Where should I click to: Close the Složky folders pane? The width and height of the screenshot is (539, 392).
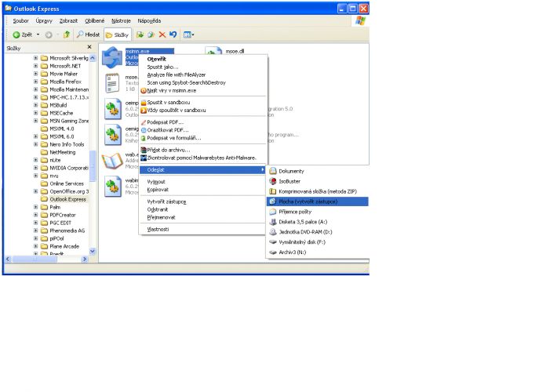coord(89,47)
